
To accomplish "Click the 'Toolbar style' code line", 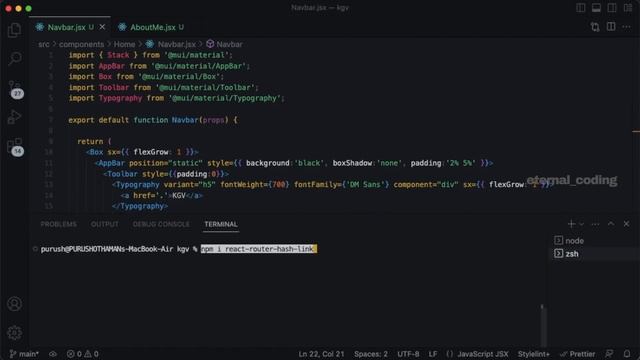I will click(166, 174).
